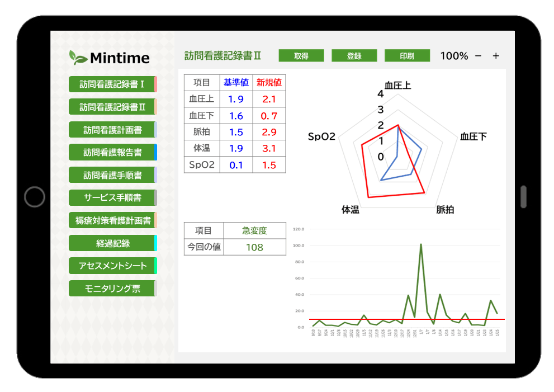Go to 訪問看護報告書
The height and width of the screenshot is (392, 554).
click(x=112, y=152)
